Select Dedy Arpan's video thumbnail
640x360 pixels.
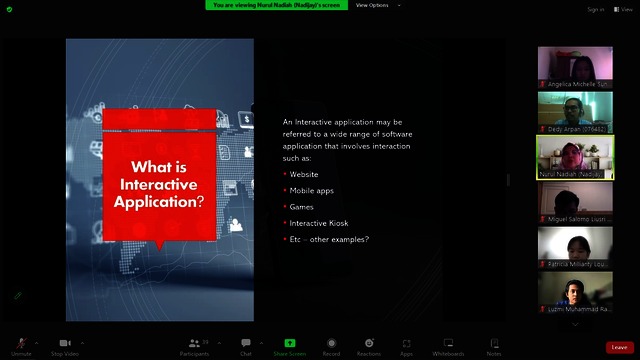pyautogui.click(x=575, y=112)
